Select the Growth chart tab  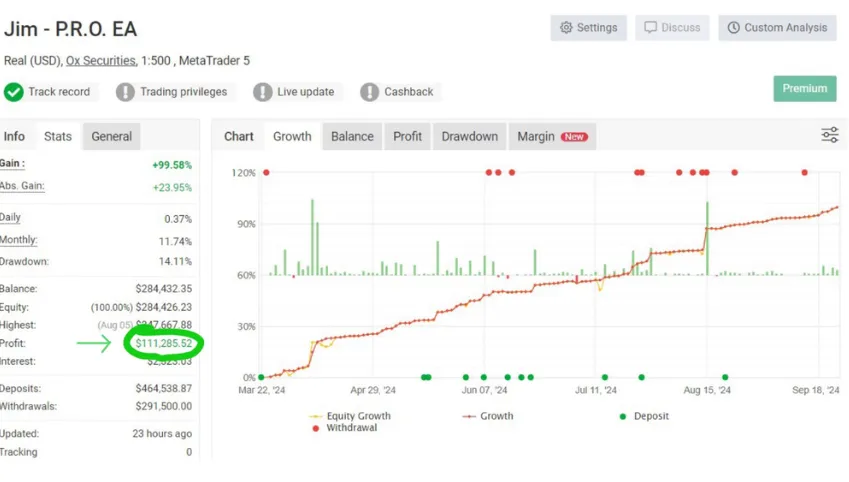tap(292, 136)
